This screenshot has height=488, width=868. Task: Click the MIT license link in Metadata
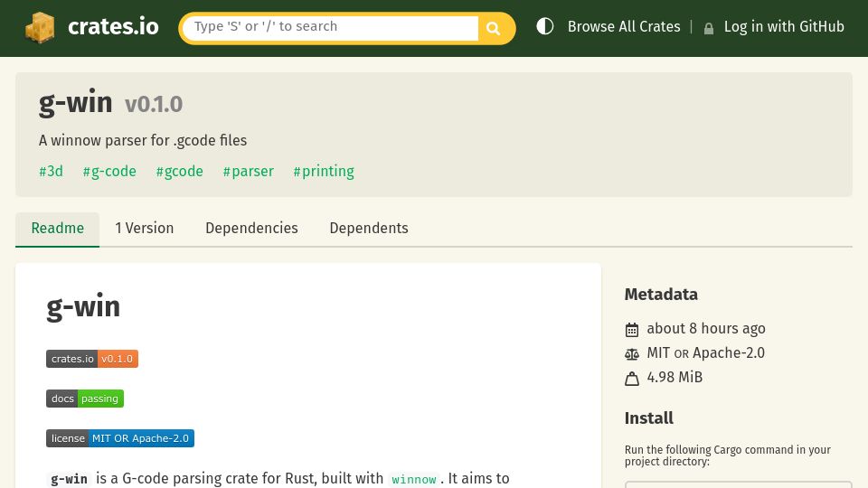(x=658, y=353)
